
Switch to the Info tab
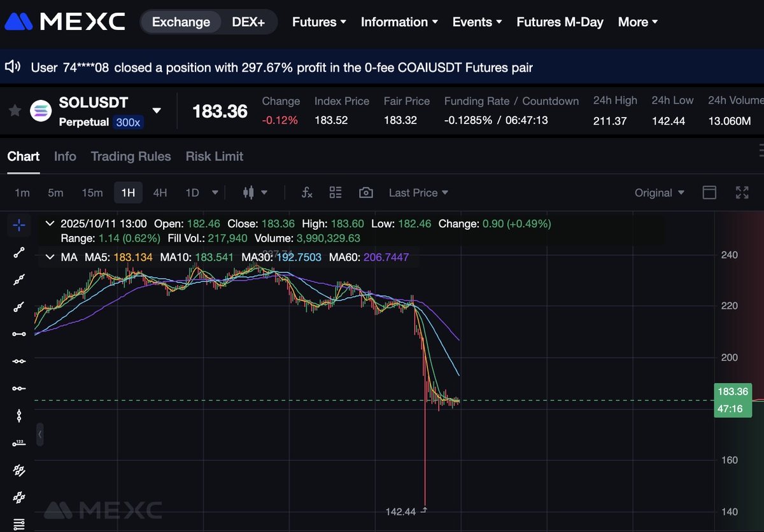(65, 156)
